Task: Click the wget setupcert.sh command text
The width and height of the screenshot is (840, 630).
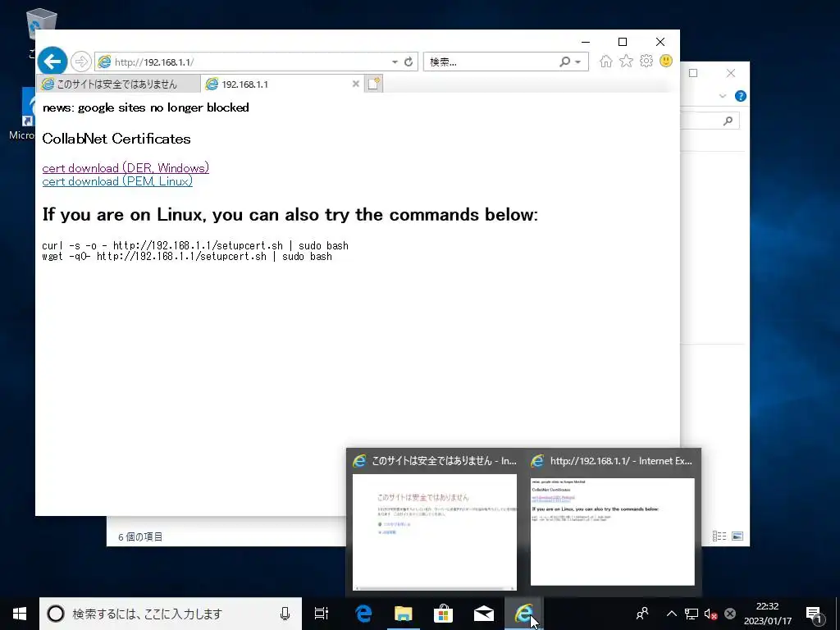Action: point(187,256)
